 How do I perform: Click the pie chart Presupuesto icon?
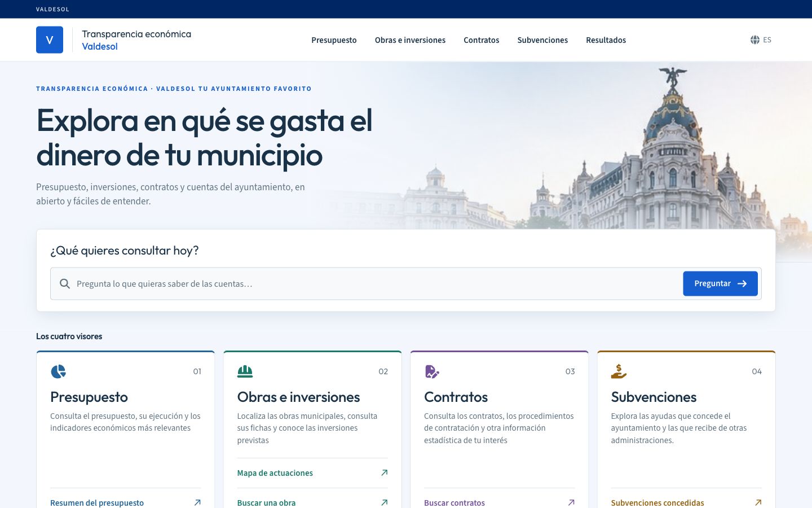click(x=58, y=371)
